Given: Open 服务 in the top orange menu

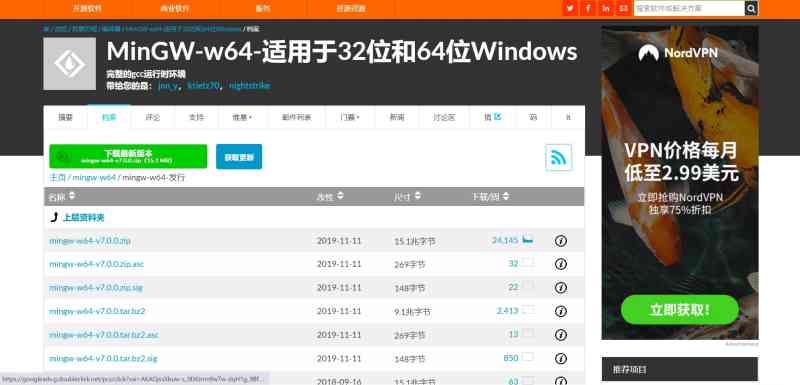Looking at the screenshot, I should point(263,9).
